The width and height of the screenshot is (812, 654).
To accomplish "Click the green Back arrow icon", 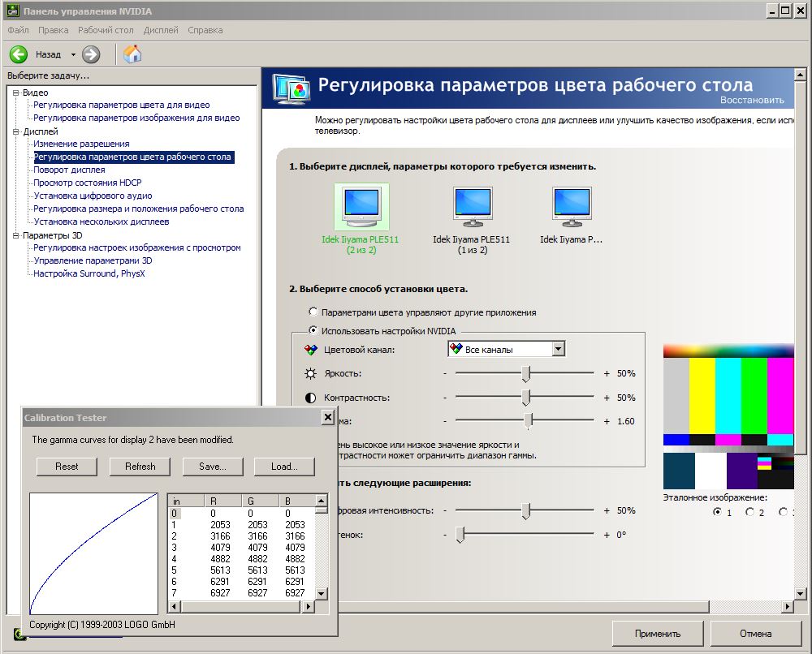I will [19, 54].
